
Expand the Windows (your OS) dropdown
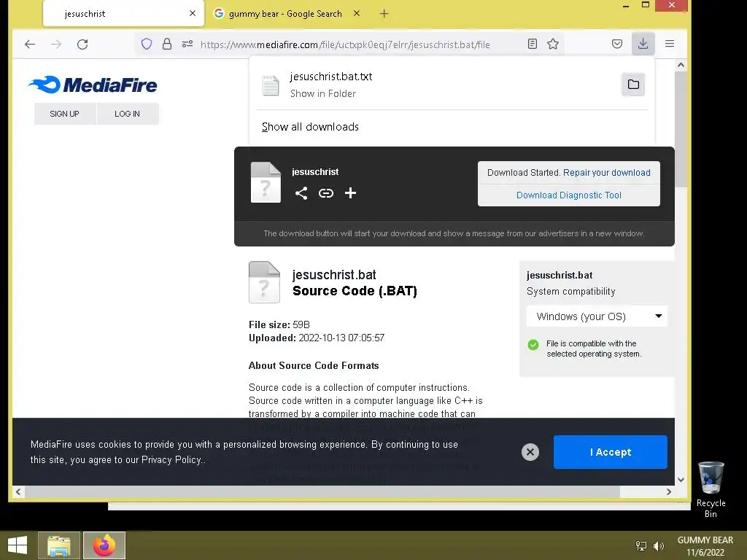[597, 316]
